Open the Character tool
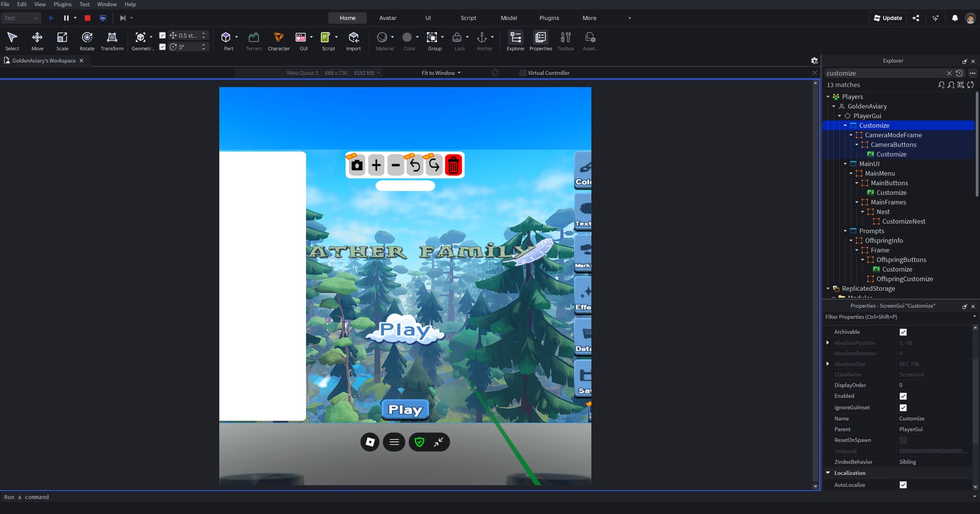The height and width of the screenshot is (514, 980). tap(279, 41)
